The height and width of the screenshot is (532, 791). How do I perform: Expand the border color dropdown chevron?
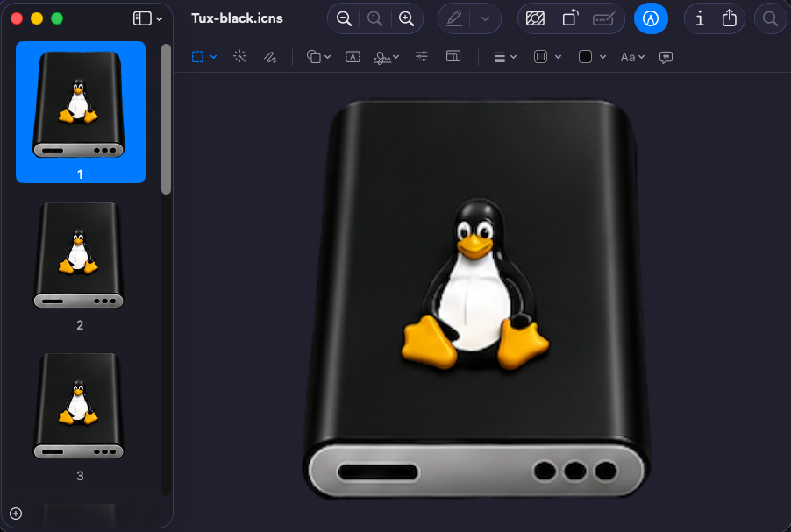tap(559, 57)
